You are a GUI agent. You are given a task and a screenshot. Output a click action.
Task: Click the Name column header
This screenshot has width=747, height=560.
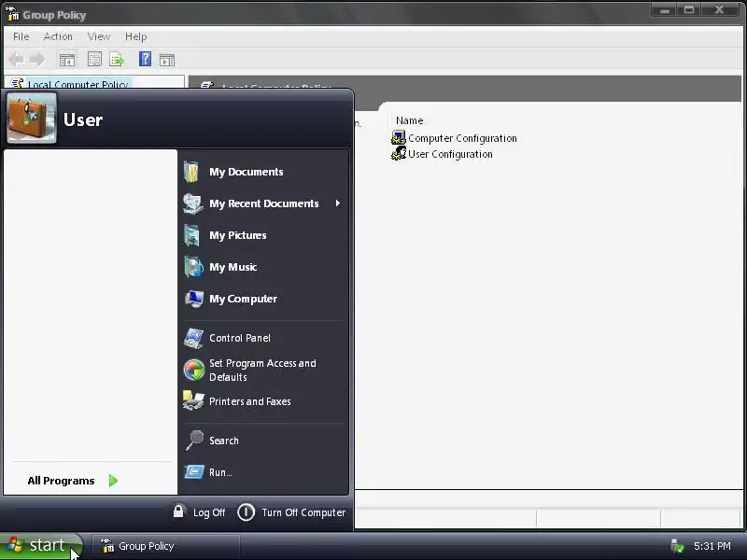[x=409, y=120]
